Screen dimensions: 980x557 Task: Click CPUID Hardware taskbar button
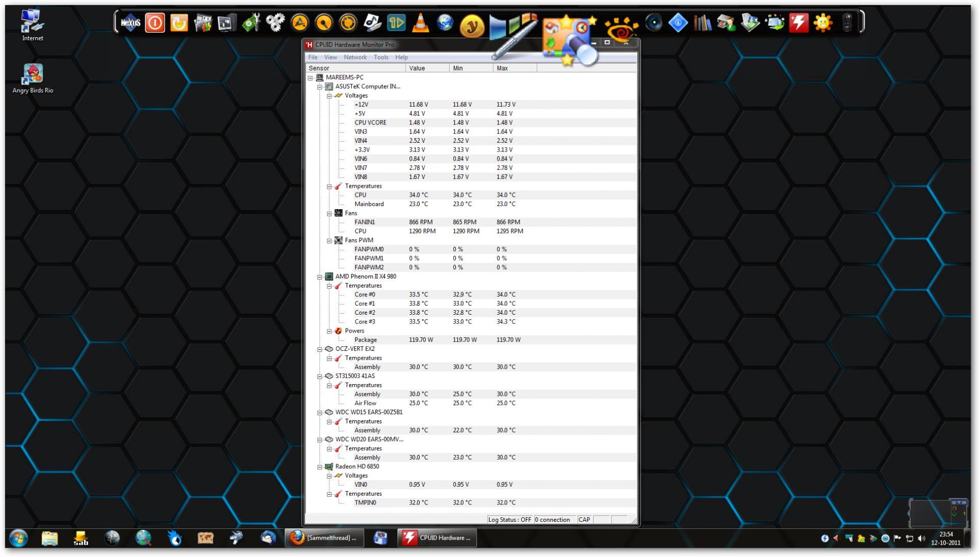437,538
